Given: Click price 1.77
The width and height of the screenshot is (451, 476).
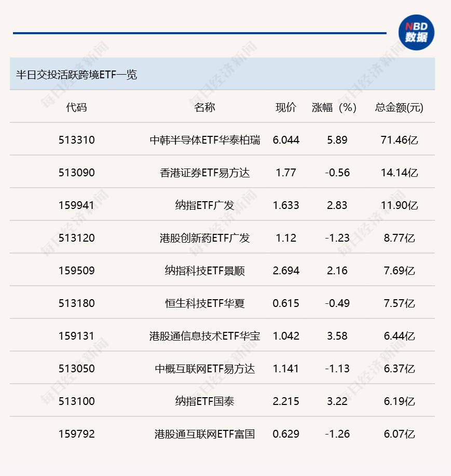Looking at the screenshot, I should (x=286, y=173).
